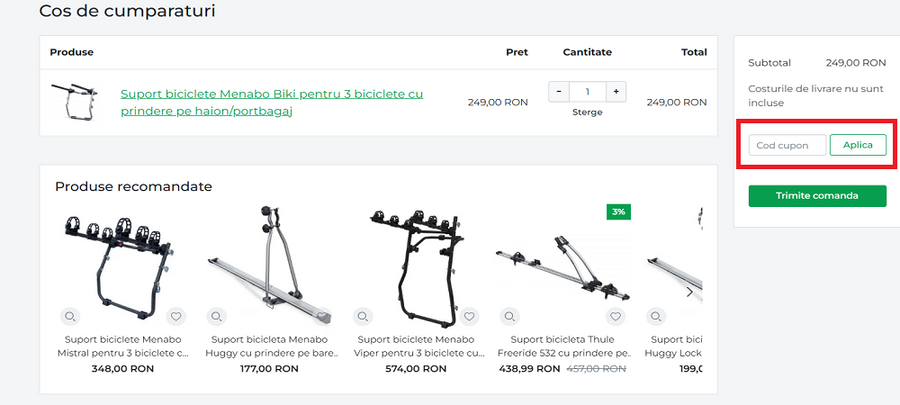Image resolution: width=900 pixels, height=405 pixels.
Task: Increase quantity with the plus button
Action: click(x=616, y=91)
